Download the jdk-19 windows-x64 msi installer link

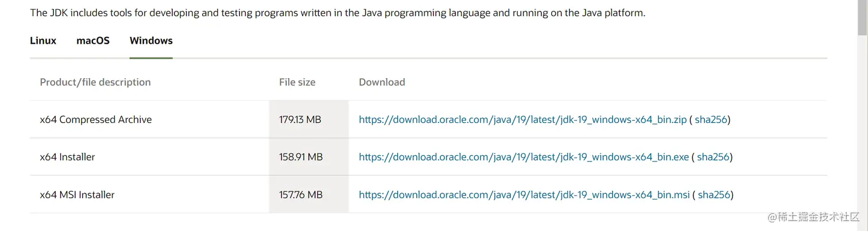point(524,195)
